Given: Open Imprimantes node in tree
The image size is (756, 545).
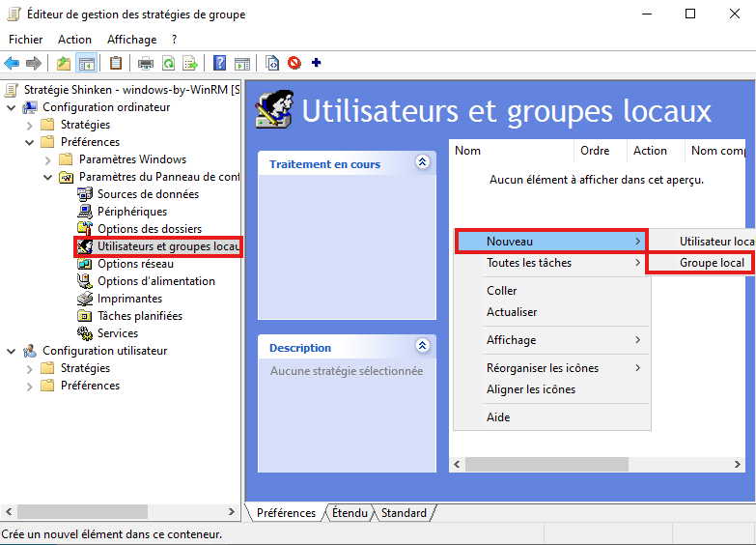Looking at the screenshot, I should pos(129,299).
